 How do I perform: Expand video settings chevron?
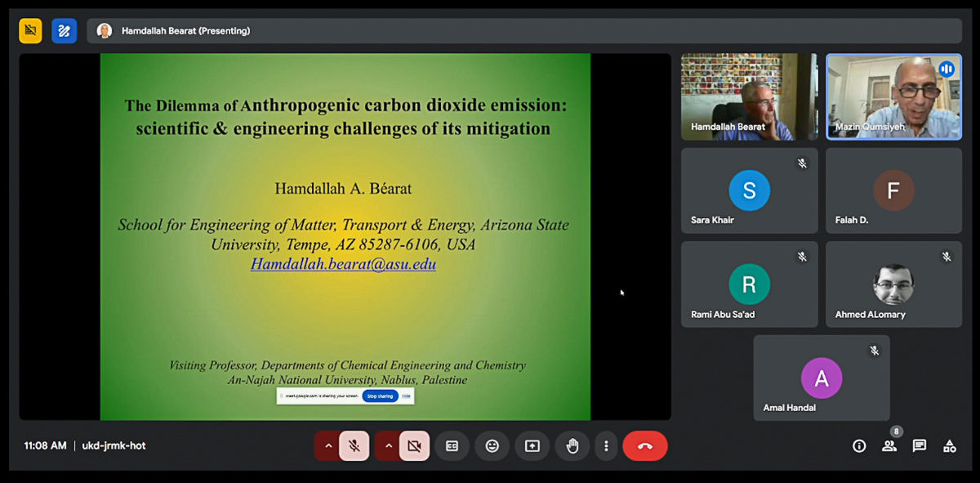389,446
